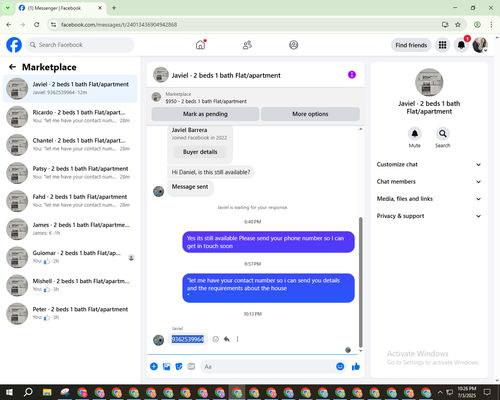The width and height of the screenshot is (500, 400).
Task: Open new browser tab
Action: click(114, 8)
